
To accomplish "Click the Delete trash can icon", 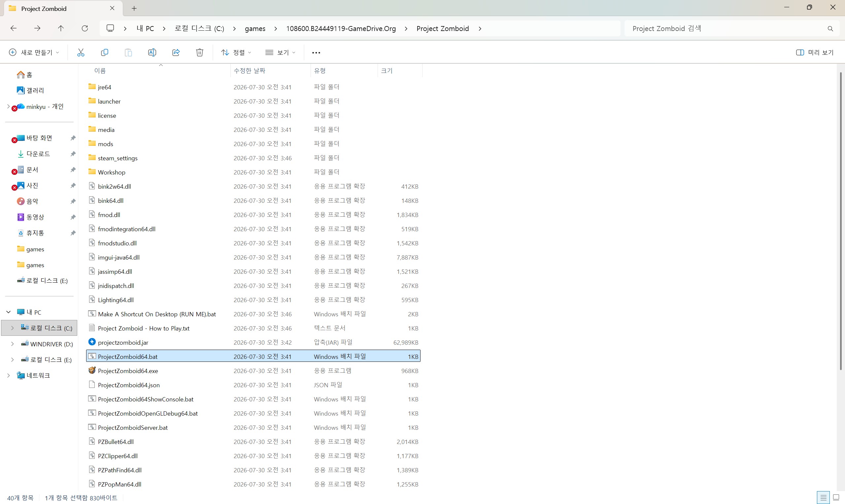I will pos(200,52).
